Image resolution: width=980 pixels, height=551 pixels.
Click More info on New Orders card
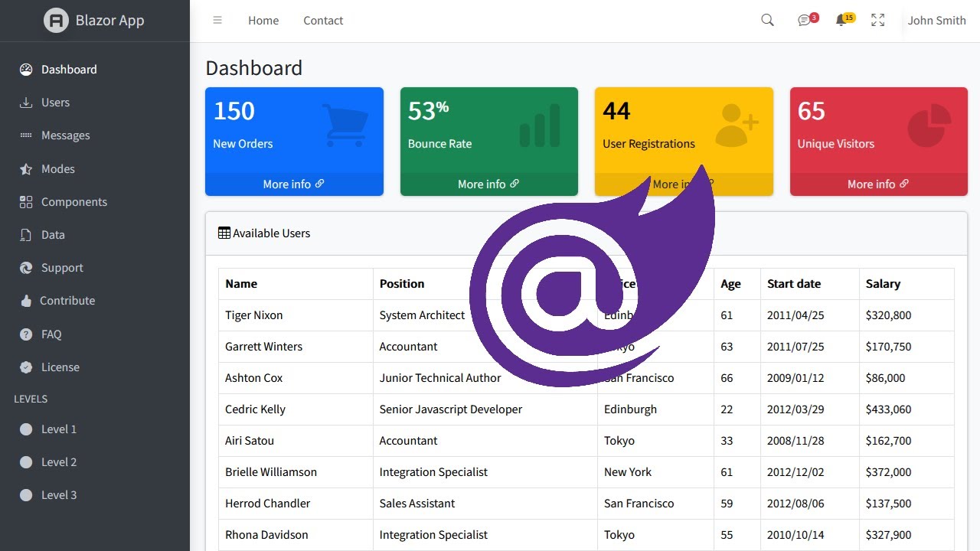click(294, 184)
